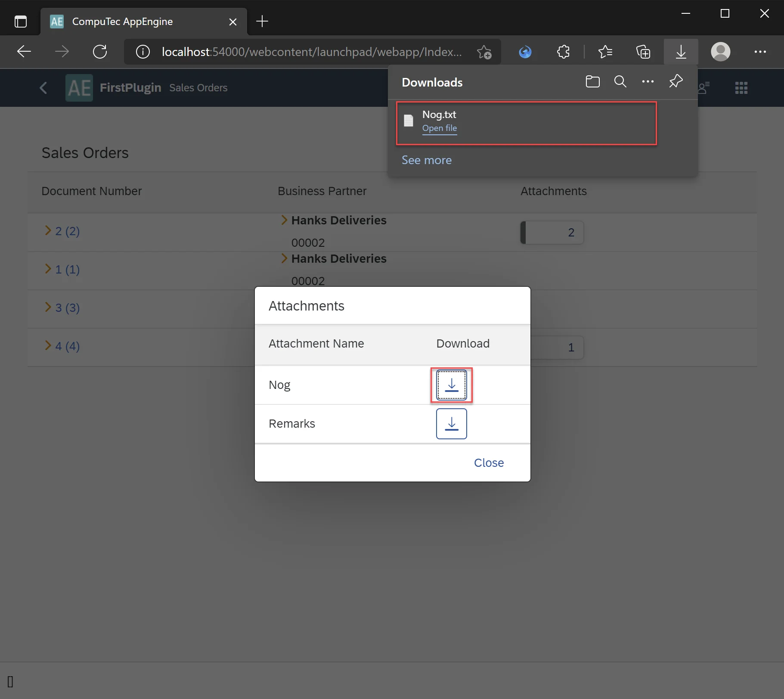Screen dimensions: 784x699
Task: Close the Attachments dialog
Action: point(489,463)
